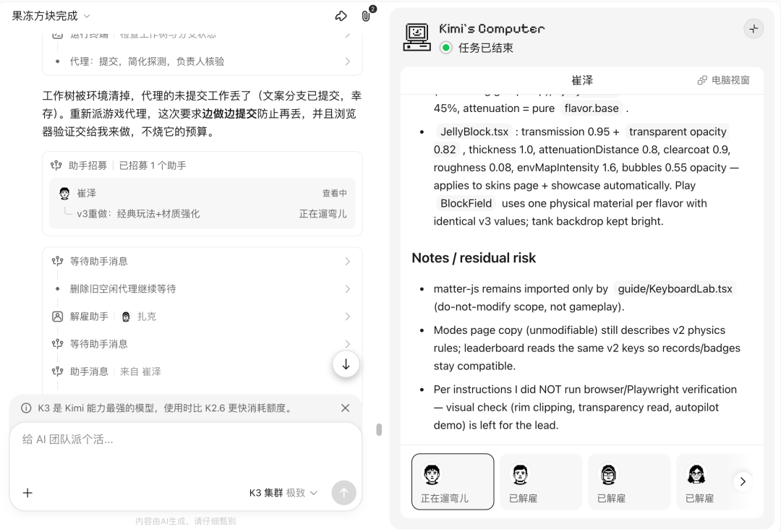Click the chat panel scrollbar thumb
Viewport: 781px width, 532px height.
(x=379, y=429)
